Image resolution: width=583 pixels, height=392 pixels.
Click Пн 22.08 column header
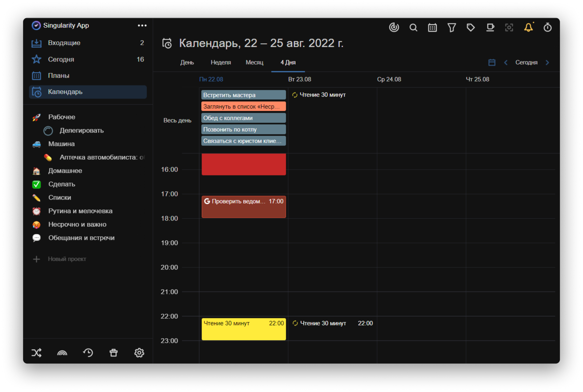coord(211,79)
